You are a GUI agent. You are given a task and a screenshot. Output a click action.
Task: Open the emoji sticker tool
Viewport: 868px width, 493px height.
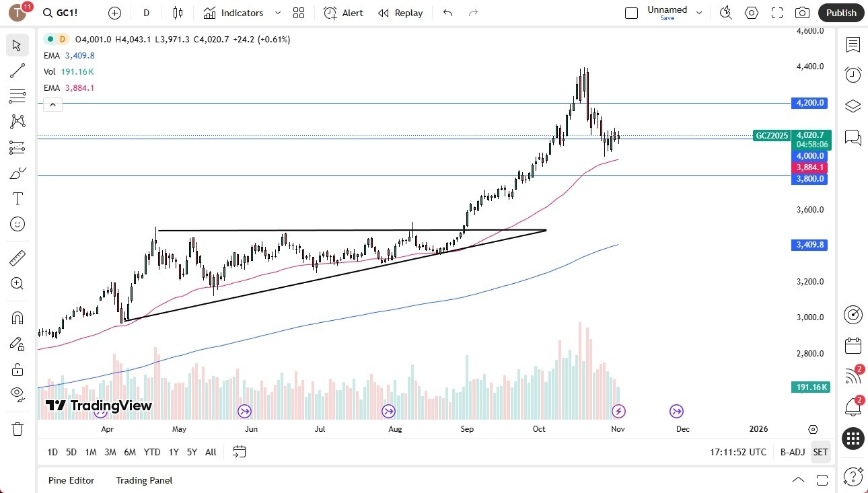[17, 224]
